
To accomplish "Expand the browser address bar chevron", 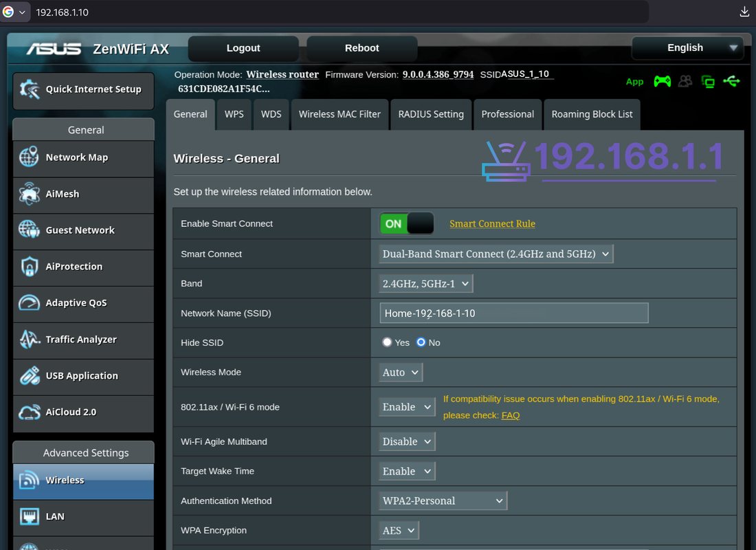I will click(x=22, y=12).
